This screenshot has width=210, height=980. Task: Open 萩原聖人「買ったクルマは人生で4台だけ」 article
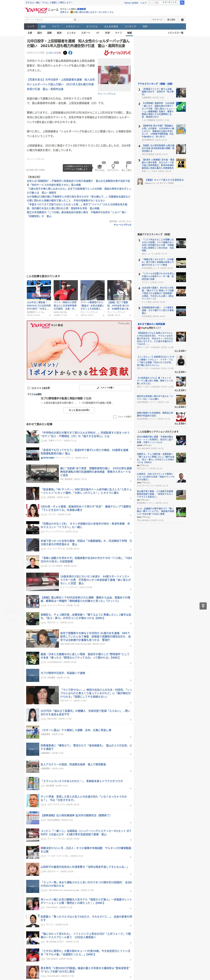[x=86, y=918]
